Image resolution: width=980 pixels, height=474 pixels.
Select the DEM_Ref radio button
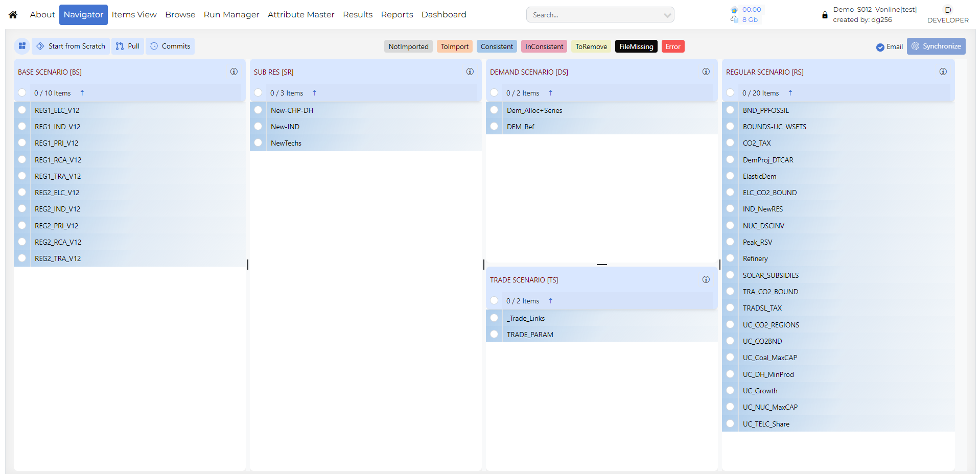click(494, 126)
